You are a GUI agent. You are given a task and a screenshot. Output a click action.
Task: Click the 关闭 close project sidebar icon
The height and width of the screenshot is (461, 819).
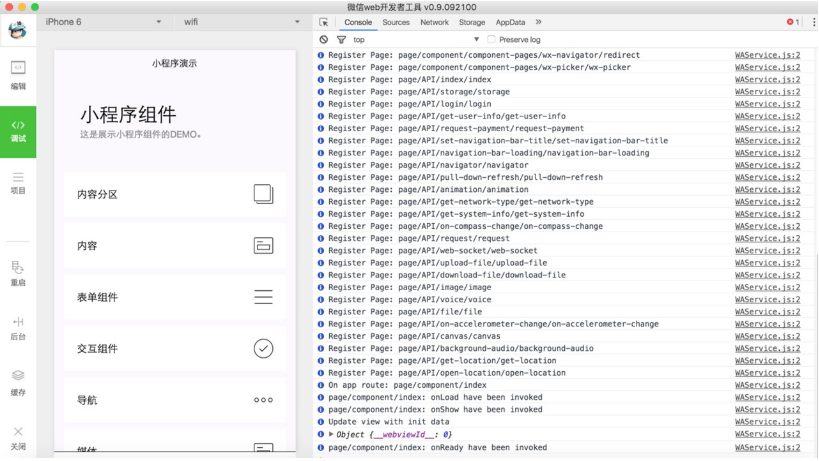pos(18,438)
